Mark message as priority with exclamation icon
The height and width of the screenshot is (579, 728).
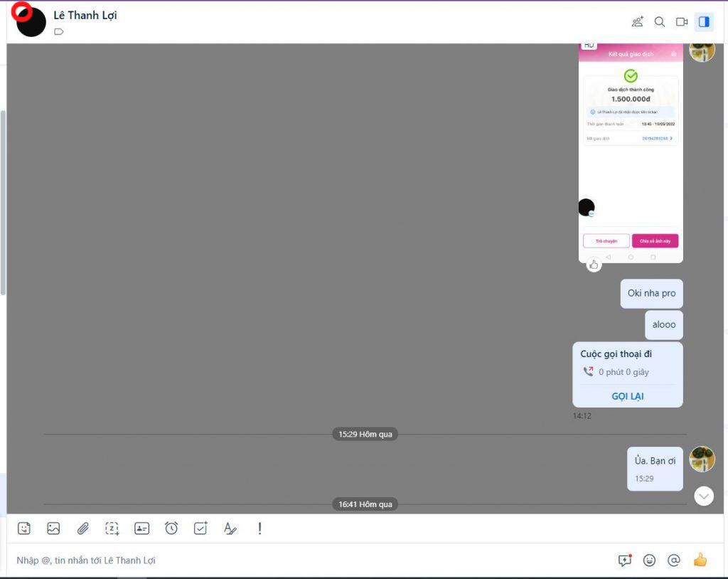pos(259,528)
